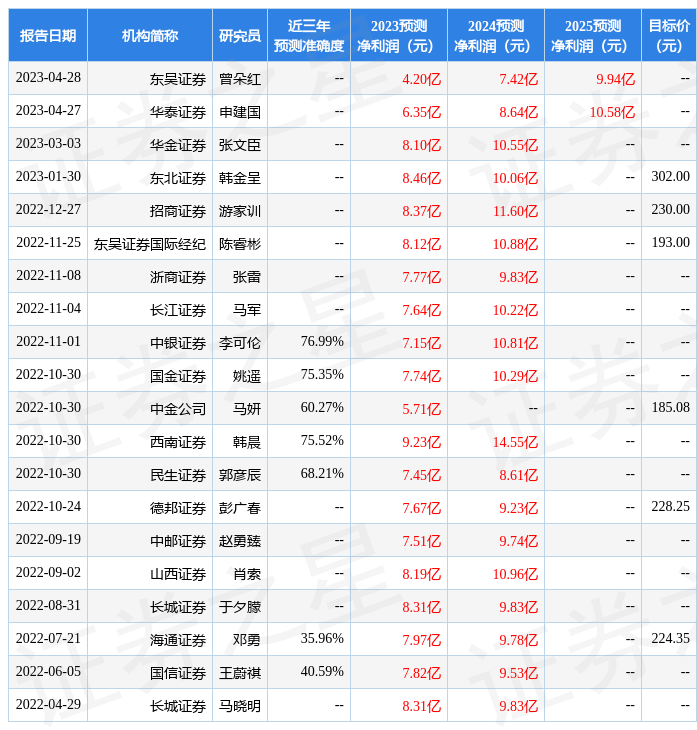Select the 14.55亿 profit forecast
The image size is (697, 730).
[x=515, y=442]
